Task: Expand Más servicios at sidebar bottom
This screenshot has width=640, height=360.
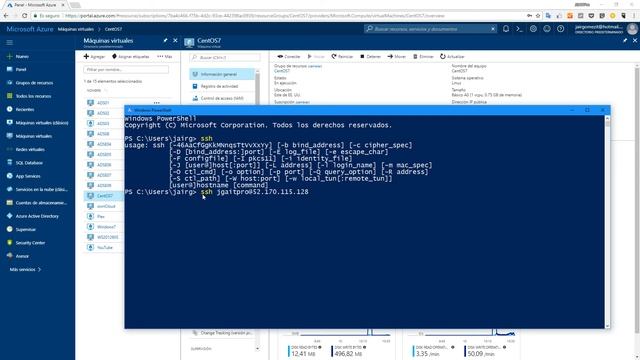Action: pos(25,269)
